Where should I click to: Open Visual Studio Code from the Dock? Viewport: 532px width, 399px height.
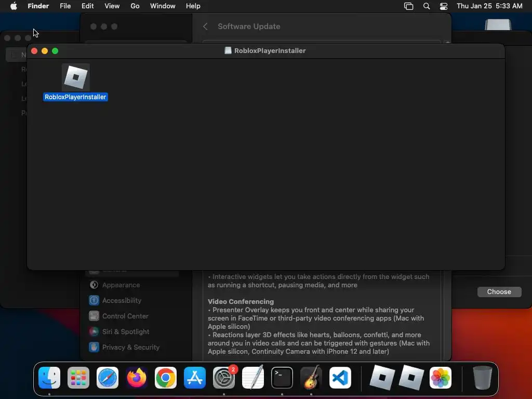pos(340,378)
